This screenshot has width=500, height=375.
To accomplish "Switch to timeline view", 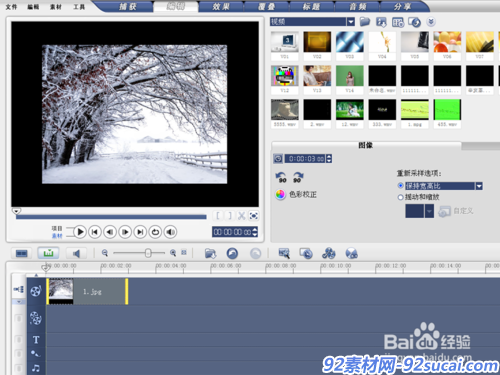I will (x=48, y=253).
